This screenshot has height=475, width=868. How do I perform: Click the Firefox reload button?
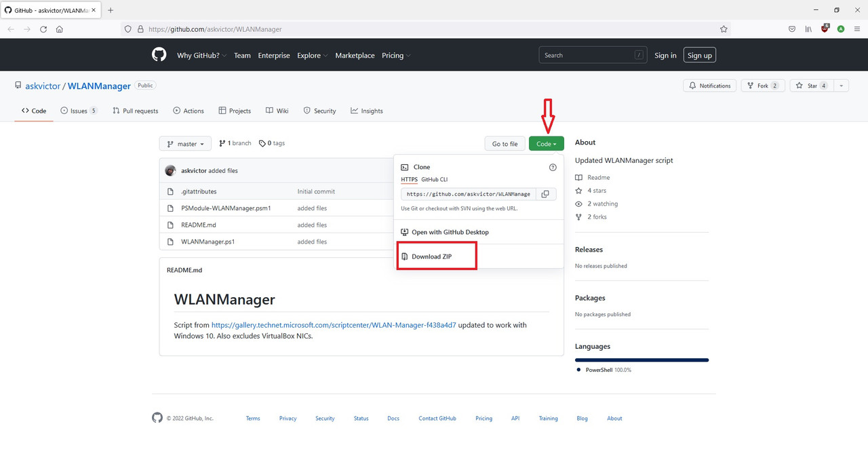(43, 29)
